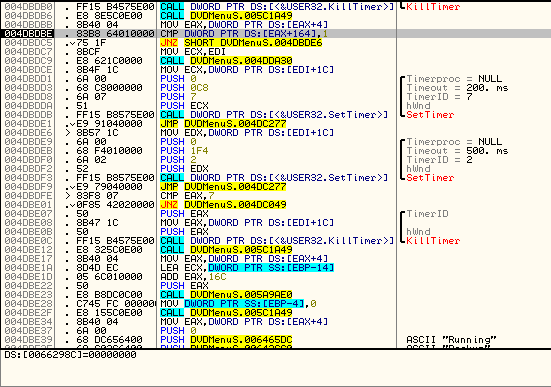The image size is (551, 387).
Task: Select the PUSH 0 instruction at 004DBDD1
Action: tap(178, 79)
